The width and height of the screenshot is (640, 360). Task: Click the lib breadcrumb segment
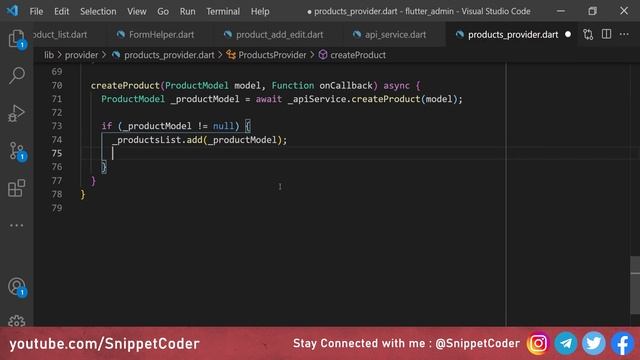pyautogui.click(x=49, y=55)
